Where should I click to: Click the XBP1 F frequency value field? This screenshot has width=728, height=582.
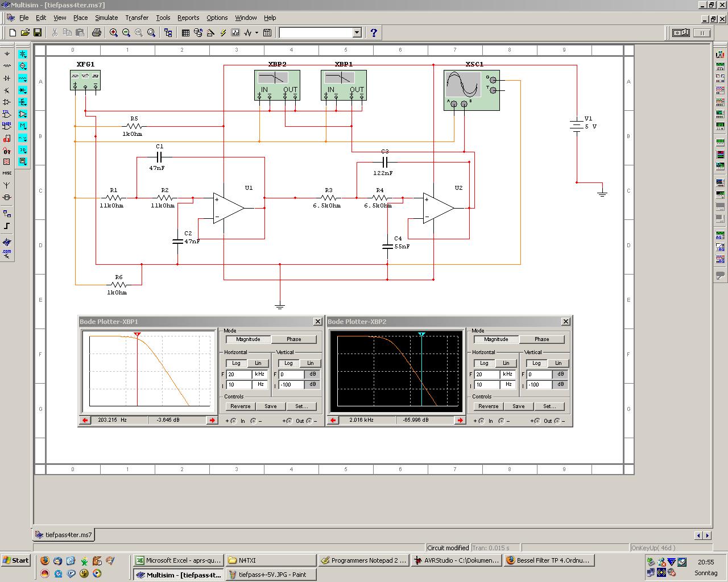tap(239, 374)
